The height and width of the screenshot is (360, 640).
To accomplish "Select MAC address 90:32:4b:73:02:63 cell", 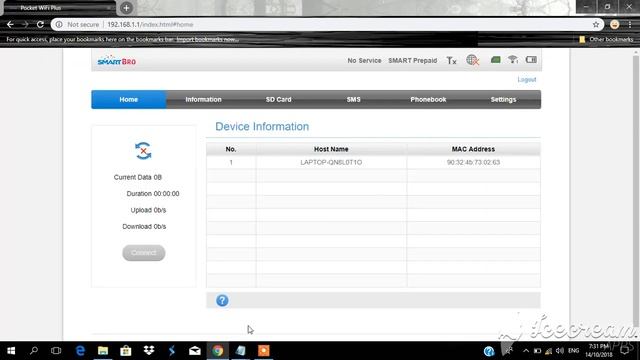I will (x=473, y=162).
